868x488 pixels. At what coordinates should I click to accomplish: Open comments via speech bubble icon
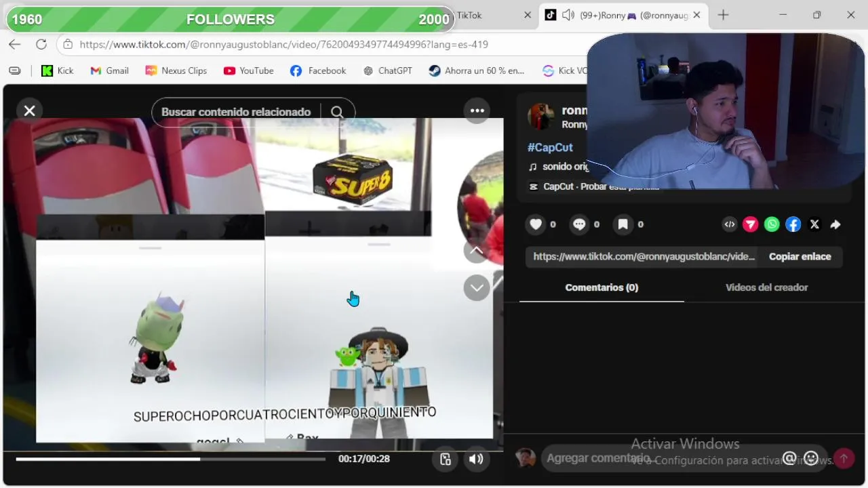(579, 224)
